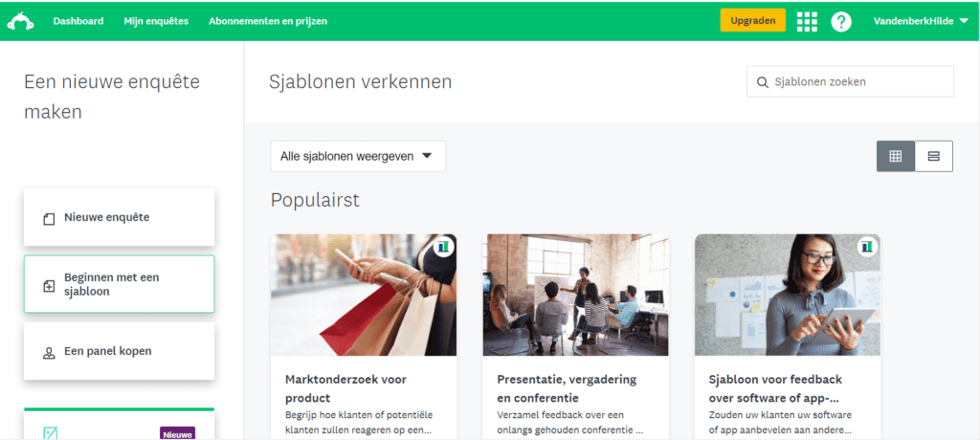Image resolution: width=980 pixels, height=440 pixels.
Task: Expand Alle sjablonen weergeven dropdown
Action: [358, 156]
